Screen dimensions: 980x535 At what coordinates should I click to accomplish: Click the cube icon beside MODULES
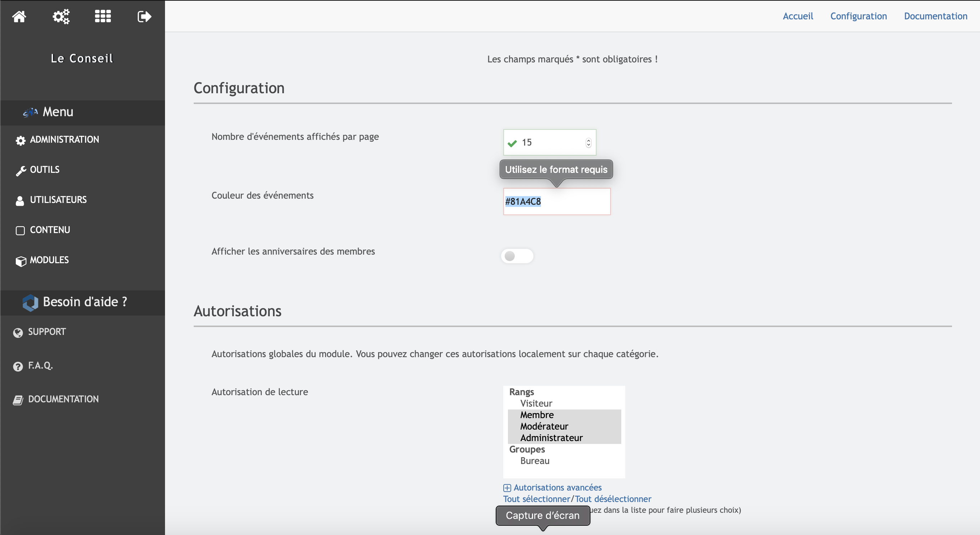tap(20, 261)
